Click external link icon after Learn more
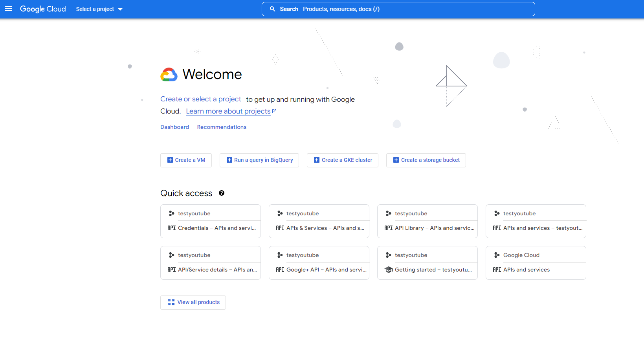Image resolution: width=644 pixels, height=345 pixels. coord(274,111)
